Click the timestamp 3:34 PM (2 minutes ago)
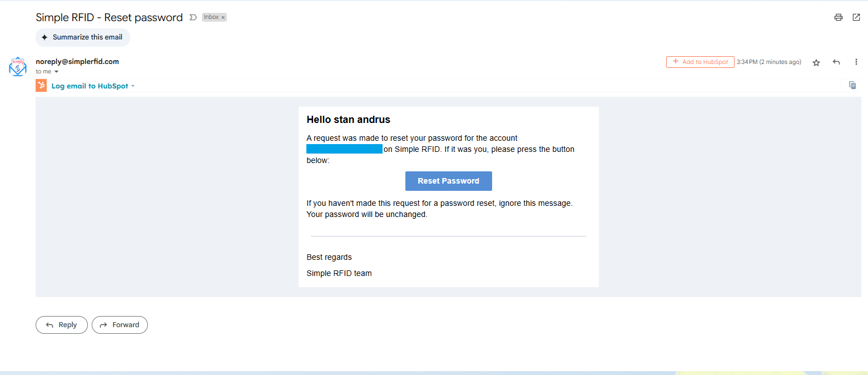This screenshot has height=375, width=868. (769, 62)
